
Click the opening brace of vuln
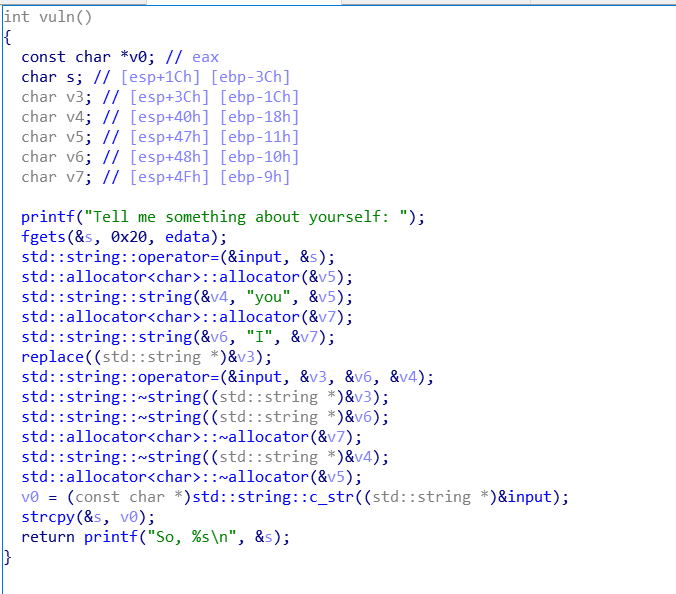click(7, 38)
